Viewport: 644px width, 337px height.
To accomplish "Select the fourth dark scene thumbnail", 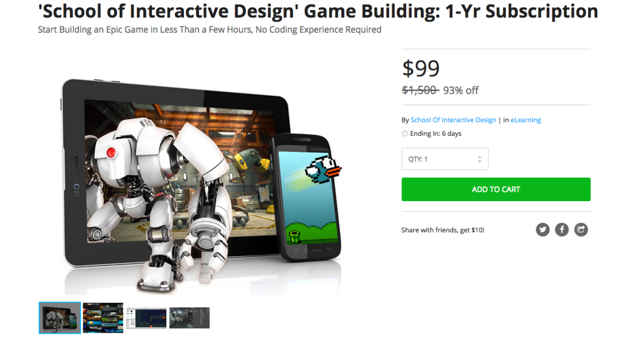I will (189, 318).
